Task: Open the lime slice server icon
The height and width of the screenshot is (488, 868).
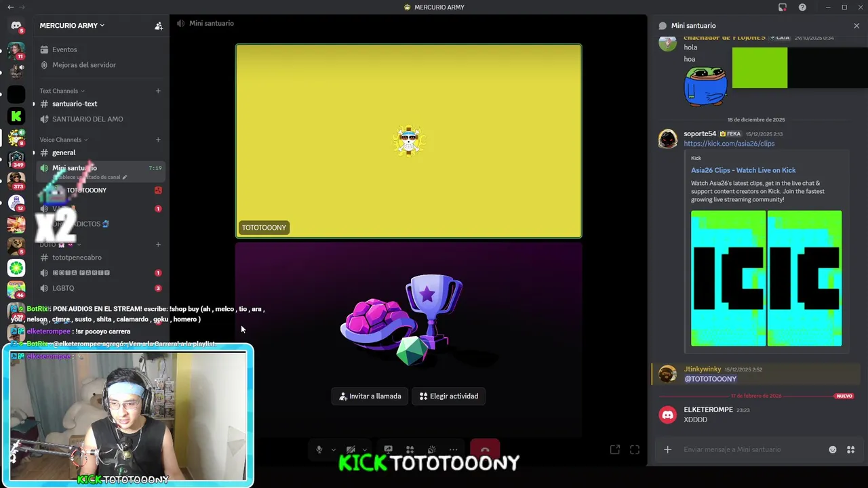Action: point(16,268)
